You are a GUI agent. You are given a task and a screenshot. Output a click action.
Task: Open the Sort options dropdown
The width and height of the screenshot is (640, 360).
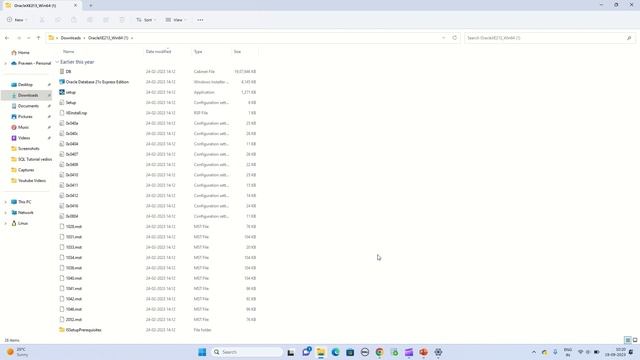point(146,20)
